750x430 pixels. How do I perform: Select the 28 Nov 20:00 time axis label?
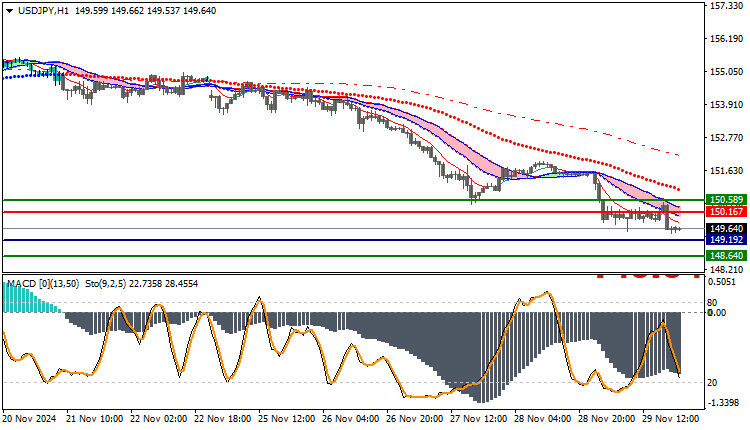coord(607,419)
